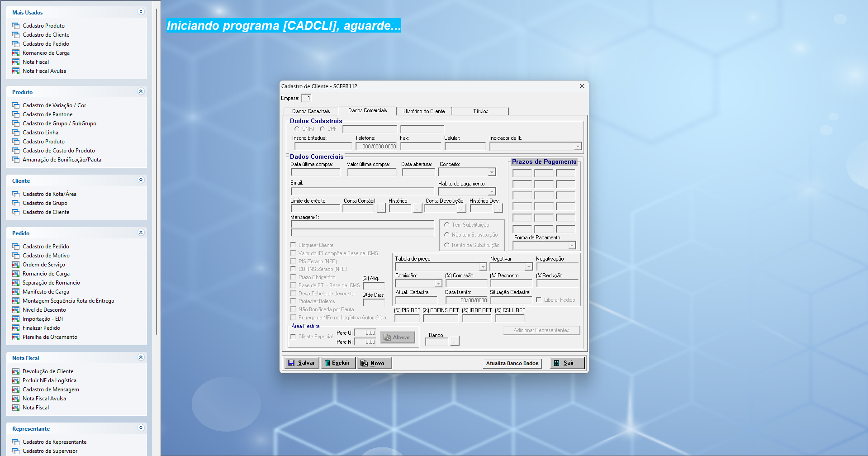Click Cadastro de Representante icon
868x456 pixels.
click(x=16, y=442)
